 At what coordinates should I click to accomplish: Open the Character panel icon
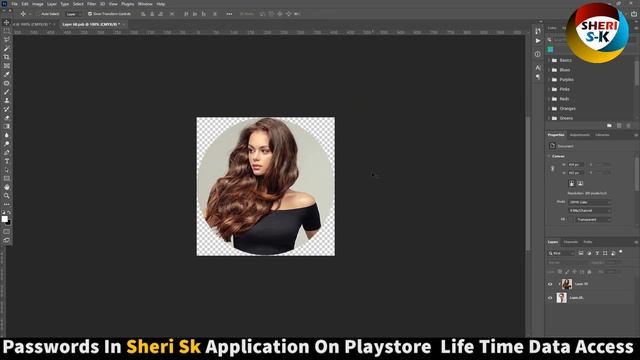pos(538,67)
